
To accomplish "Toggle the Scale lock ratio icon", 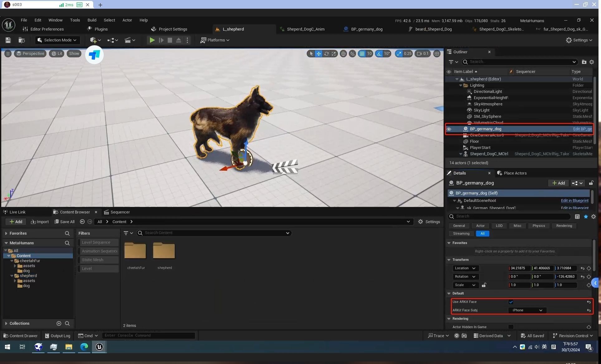I will click(484, 285).
